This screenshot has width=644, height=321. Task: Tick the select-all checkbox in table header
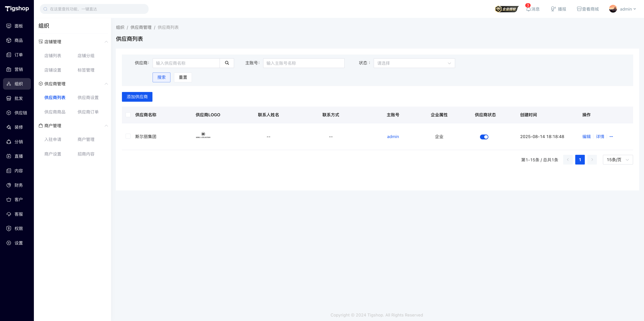pos(128,115)
